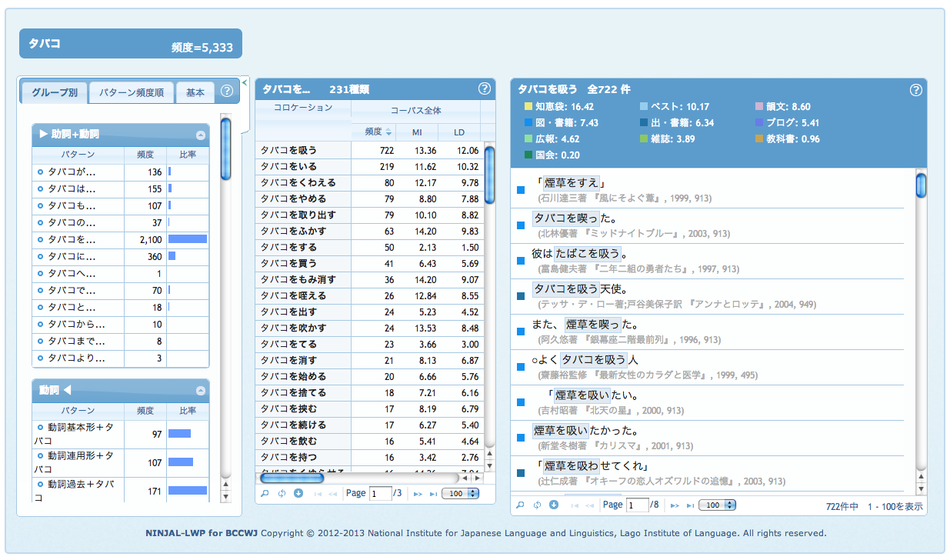Click green 国会 corpus color swatch
This screenshot has height=560, width=950.
pyautogui.click(x=528, y=155)
